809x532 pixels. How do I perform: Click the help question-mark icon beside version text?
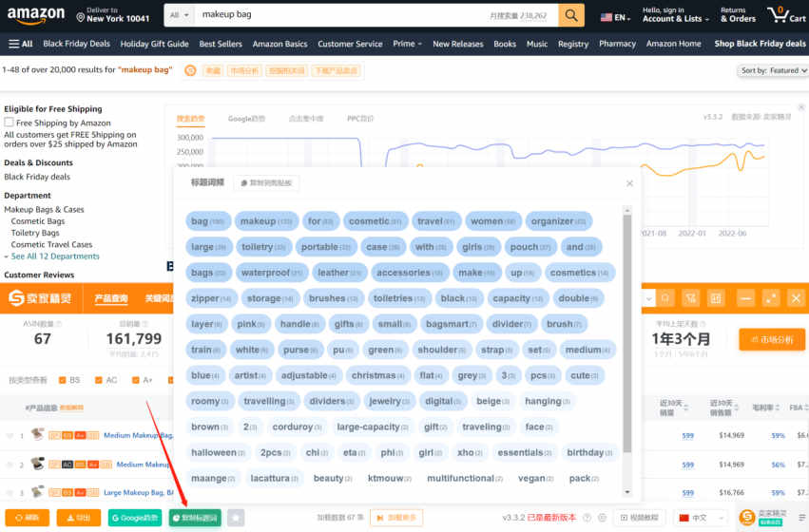click(x=587, y=518)
